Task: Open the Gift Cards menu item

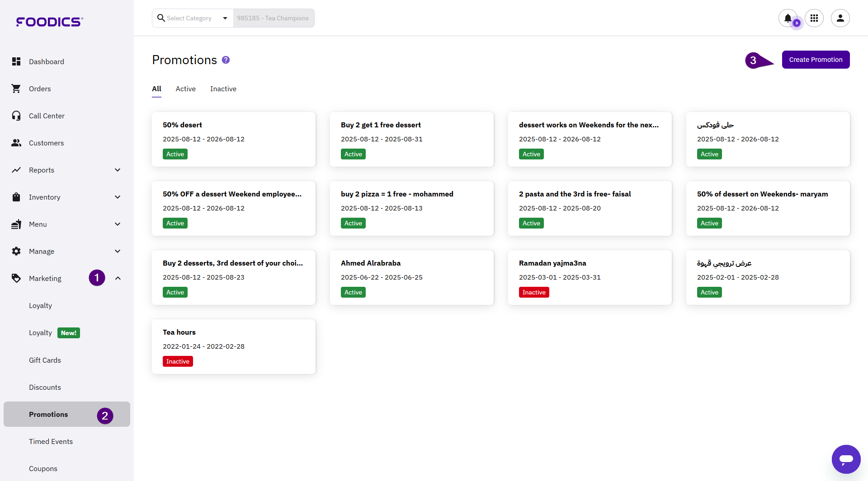Action: (45, 360)
